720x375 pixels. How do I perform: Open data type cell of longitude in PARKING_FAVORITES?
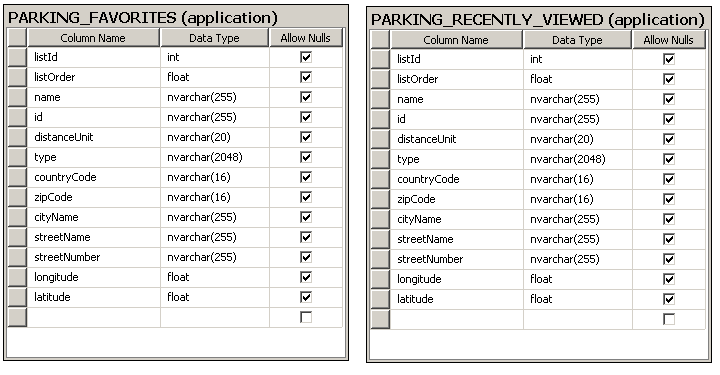pyautogui.click(x=214, y=277)
